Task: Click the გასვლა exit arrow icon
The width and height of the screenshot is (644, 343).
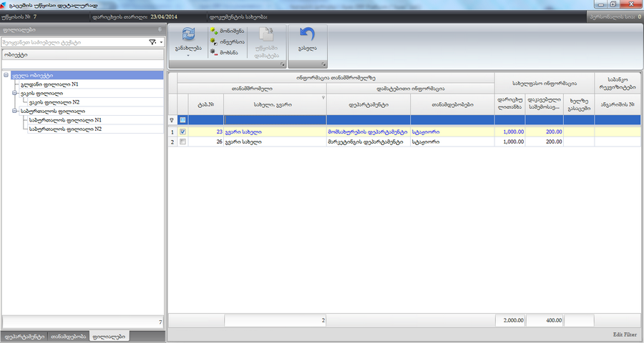Action: [x=307, y=36]
